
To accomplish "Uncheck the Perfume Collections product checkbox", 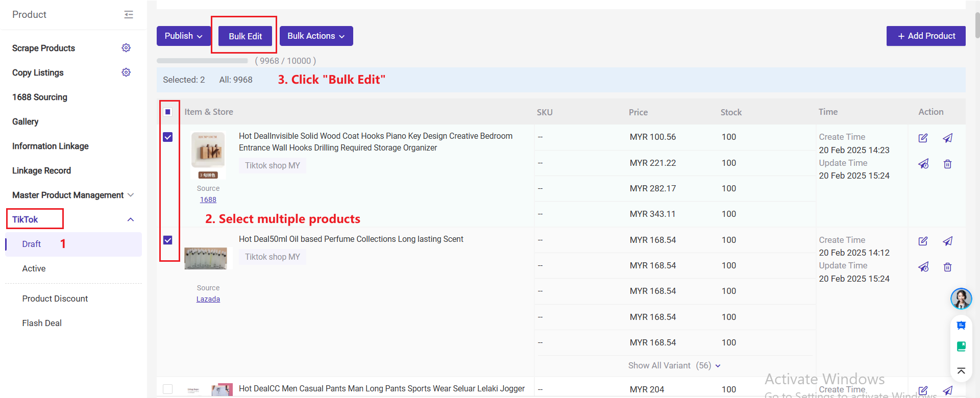I will 168,240.
